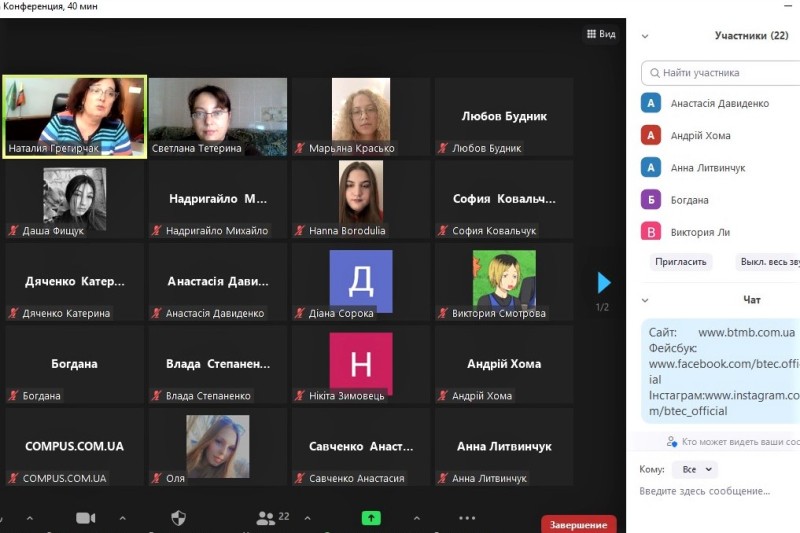Start screen sharing with green arrow icon

pos(371,518)
